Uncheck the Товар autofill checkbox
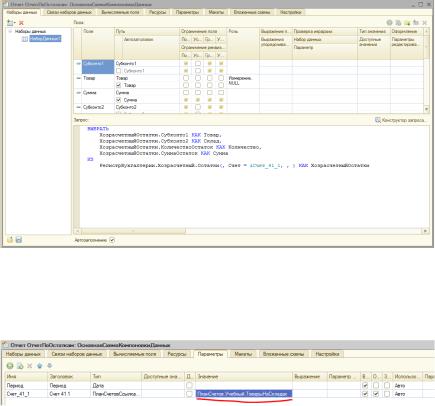Screen dimensions: 435x406 click(x=118, y=85)
